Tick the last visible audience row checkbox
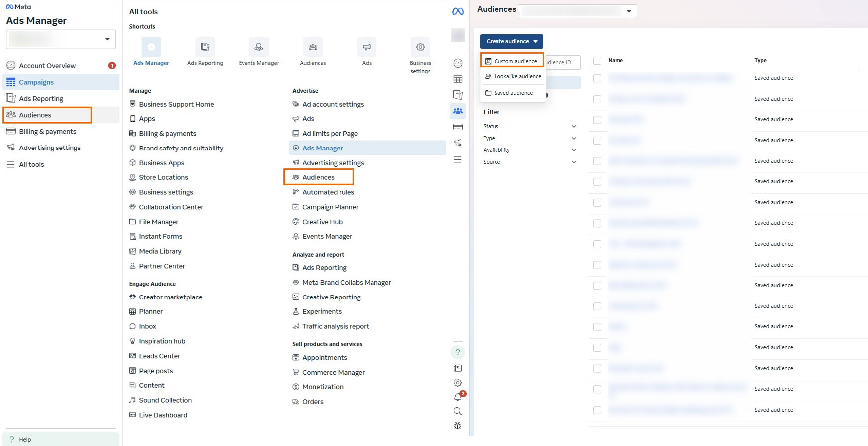 click(x=597, y=410)
